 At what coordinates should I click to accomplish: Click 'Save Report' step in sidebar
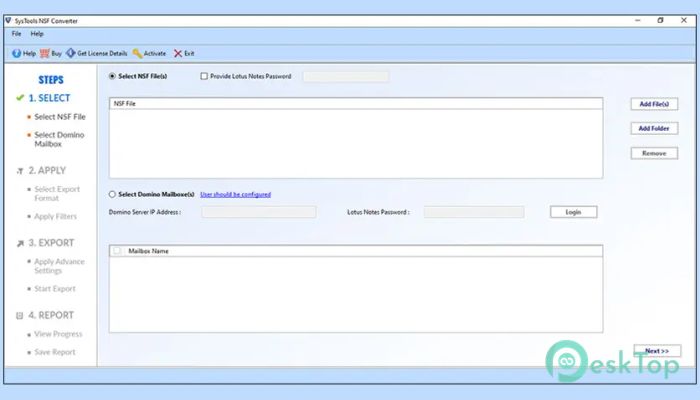pyautogui.click(x=55, y=352)
